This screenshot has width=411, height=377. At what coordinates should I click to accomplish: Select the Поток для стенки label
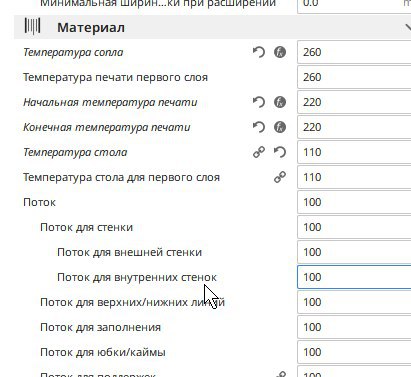point(86,227)
